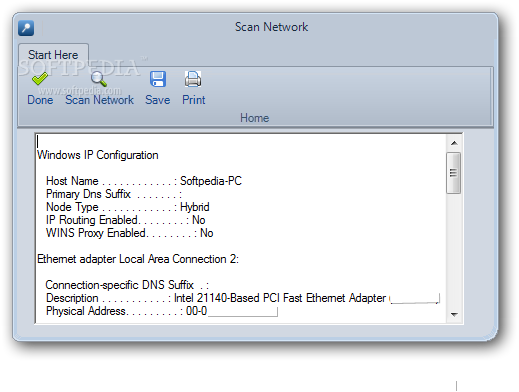Click the vertical scrollbar thumb
The image size is (519, 392).
[454, 173]
